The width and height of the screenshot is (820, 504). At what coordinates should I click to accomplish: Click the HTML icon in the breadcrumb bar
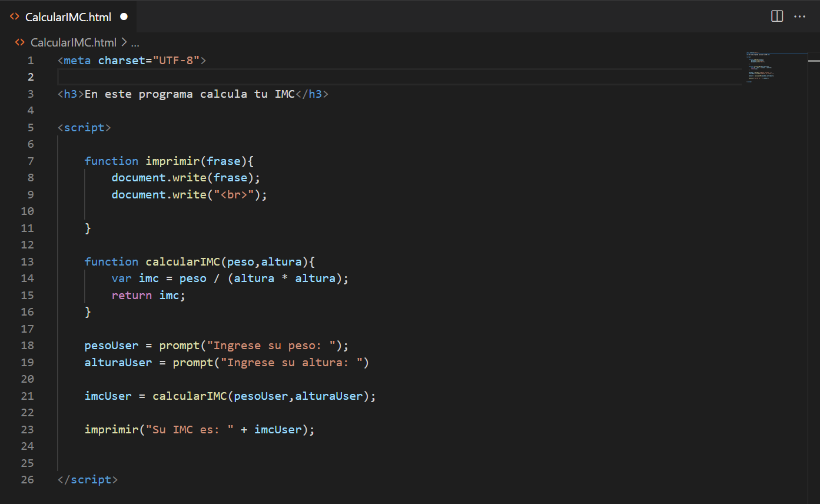coord(20,42)
